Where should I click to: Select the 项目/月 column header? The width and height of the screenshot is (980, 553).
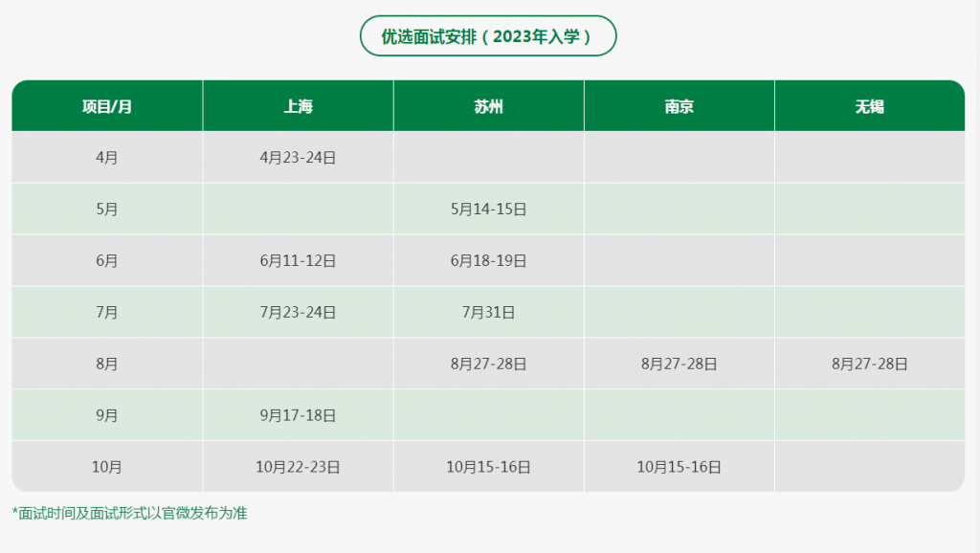[107, 106]
